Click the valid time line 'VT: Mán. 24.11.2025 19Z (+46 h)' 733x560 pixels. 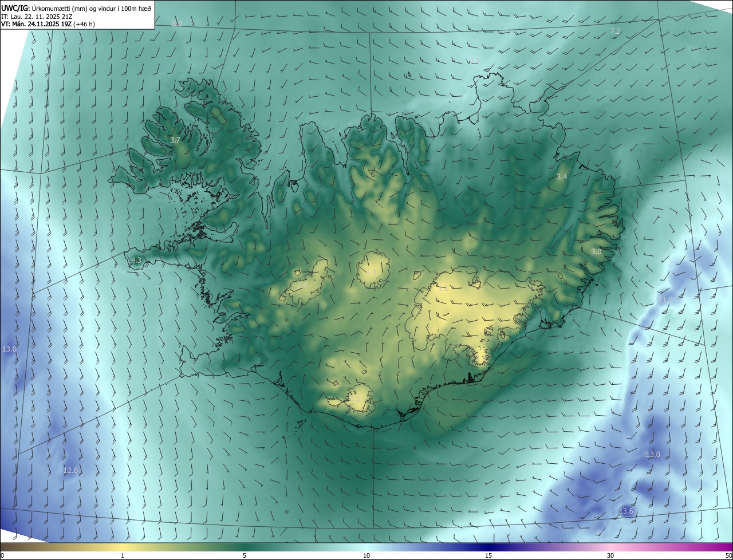point(48,24)
